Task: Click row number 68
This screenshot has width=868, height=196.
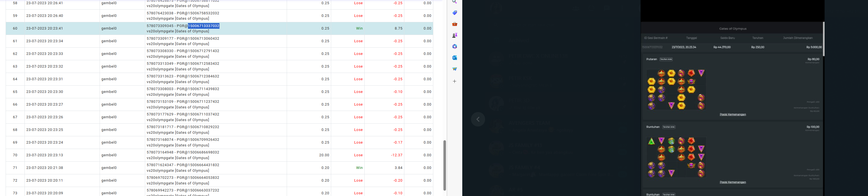Action: tap(15, 130)
